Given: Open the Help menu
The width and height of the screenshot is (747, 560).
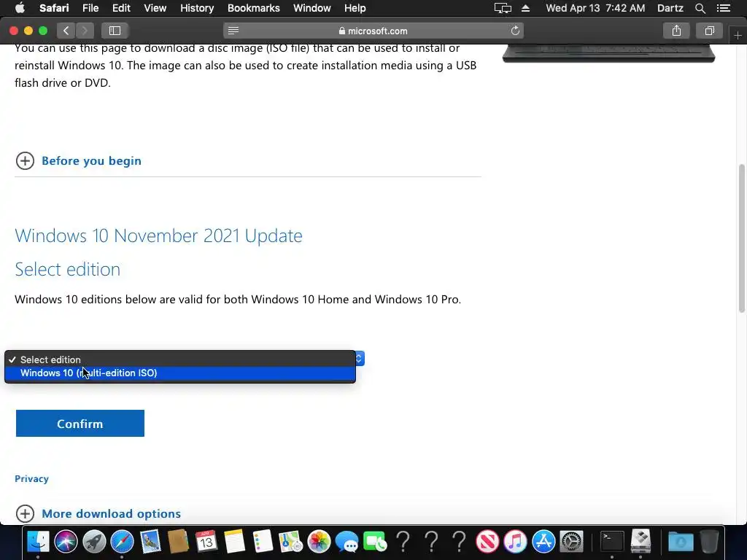Looking at the screenshot, I should coord(355,8).
